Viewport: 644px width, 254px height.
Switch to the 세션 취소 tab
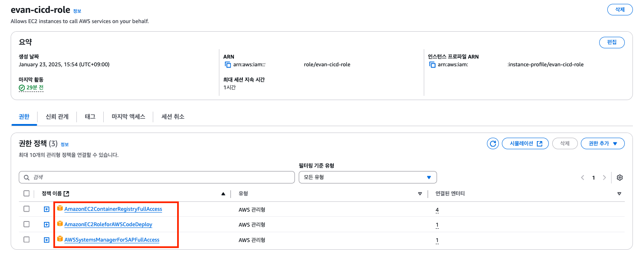(x=173, y=116)
